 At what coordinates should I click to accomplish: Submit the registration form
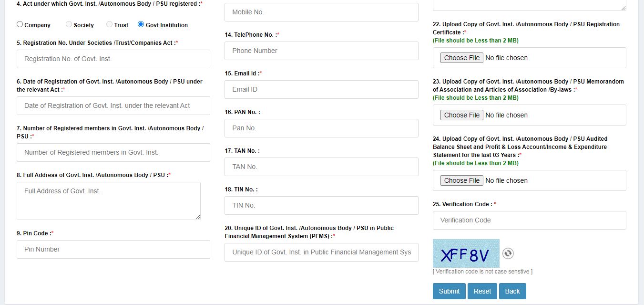[449, 291]
